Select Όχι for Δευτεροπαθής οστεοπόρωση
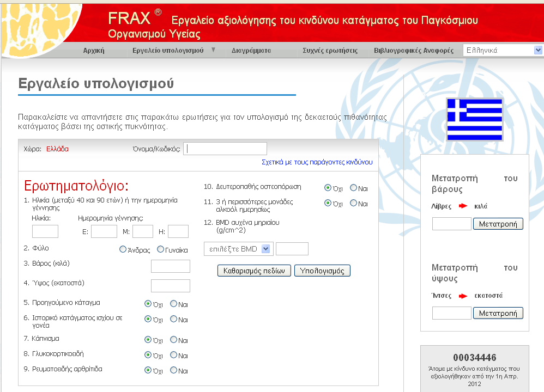This screenshot has width=544, height=392. [328, 188]
